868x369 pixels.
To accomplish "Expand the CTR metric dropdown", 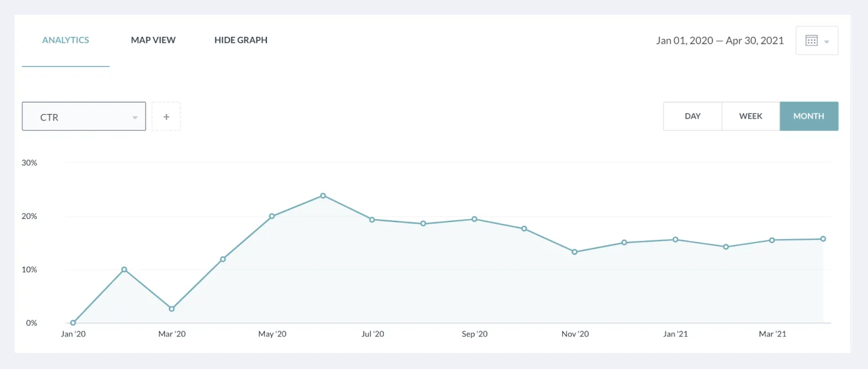I will click(x=84, y=117).
